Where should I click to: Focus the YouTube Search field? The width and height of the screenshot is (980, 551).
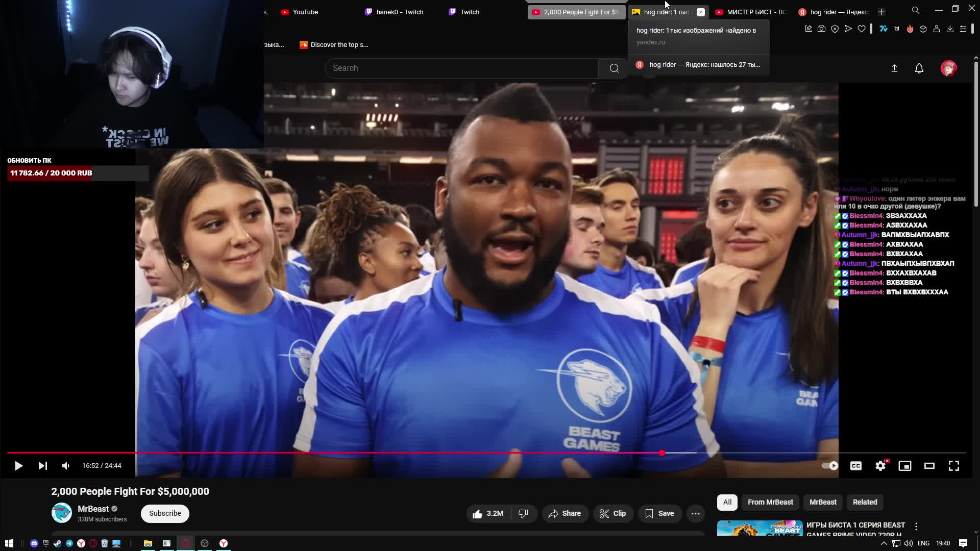tap(461, 68)
